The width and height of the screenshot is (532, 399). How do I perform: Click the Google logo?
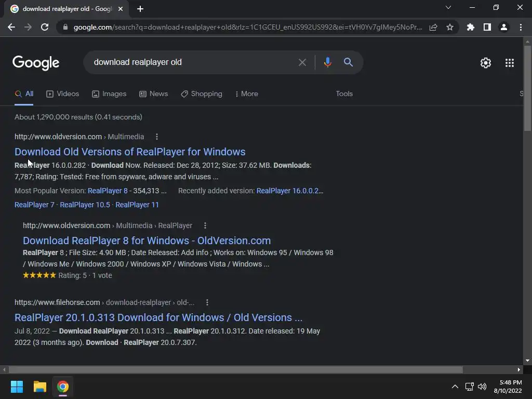click(36, 63)
